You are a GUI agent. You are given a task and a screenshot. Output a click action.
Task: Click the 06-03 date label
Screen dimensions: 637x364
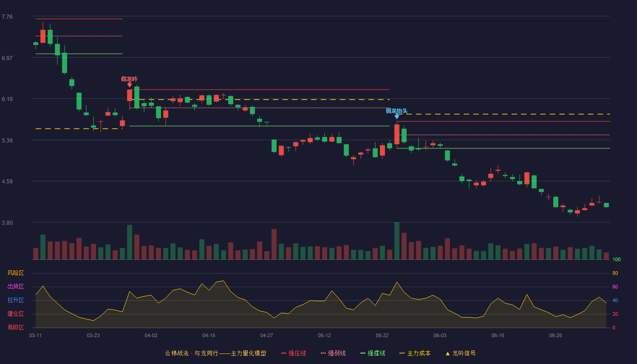[440, 335]
